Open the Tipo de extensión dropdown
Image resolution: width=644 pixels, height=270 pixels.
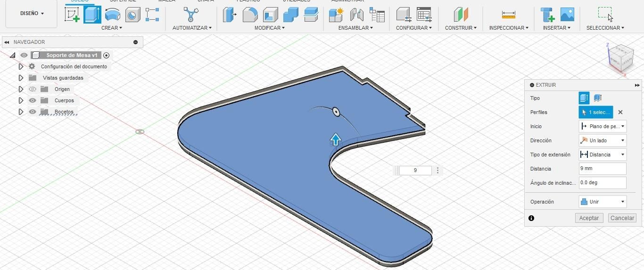click(x=603, y=155)
